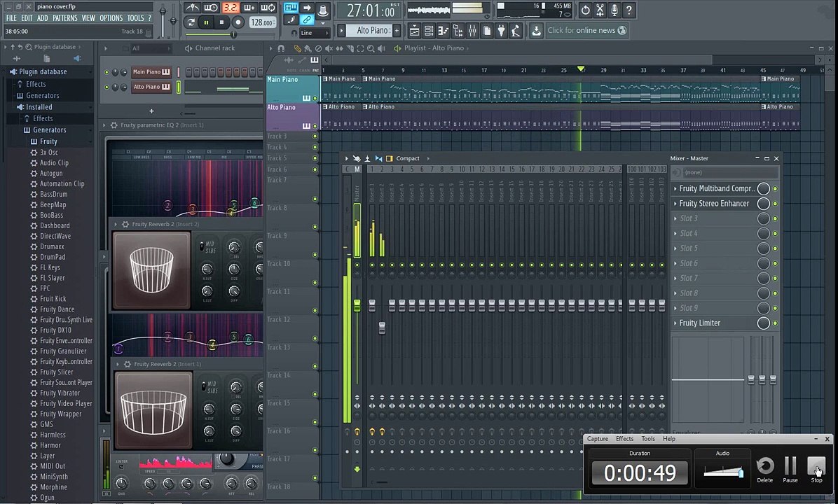Screen dimensions: 838x504
Task: Open the Line snap dropdown
Action: point(314,33)
